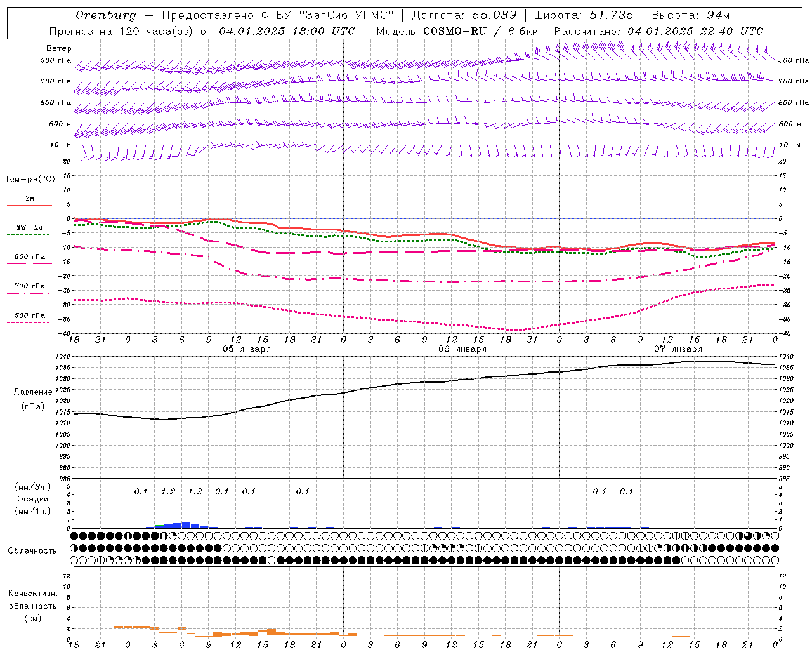The width and height of the screenshot is (812, 650).
Task: Click the 700 гПа temperature legend entry
Action: (29, 286)
